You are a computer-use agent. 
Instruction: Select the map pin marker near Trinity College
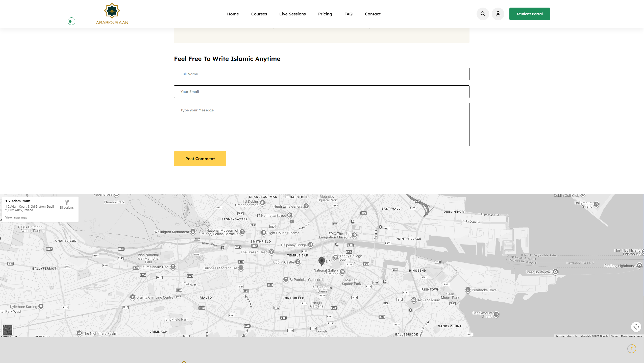pyautogui.click(x=321, y=261)
